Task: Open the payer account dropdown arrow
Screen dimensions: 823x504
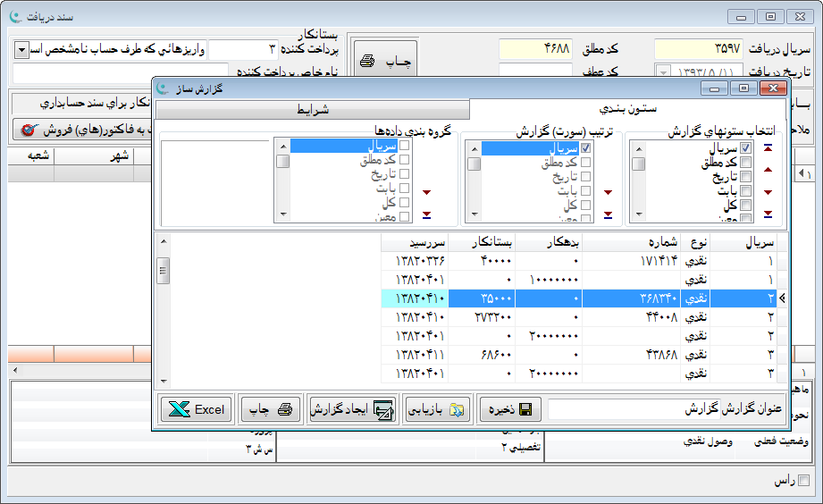Action: 21,50
